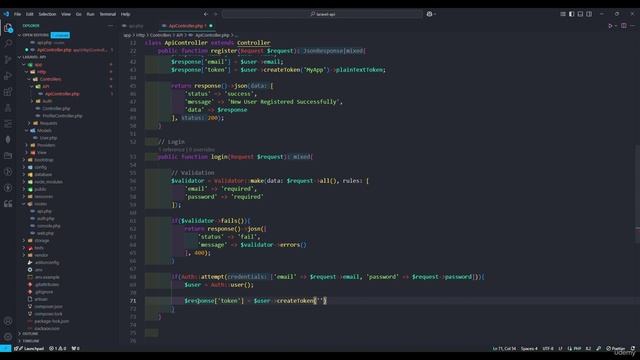Click the Run Code play button
This screenshot has height=360, width=640.
pos(610,26)
